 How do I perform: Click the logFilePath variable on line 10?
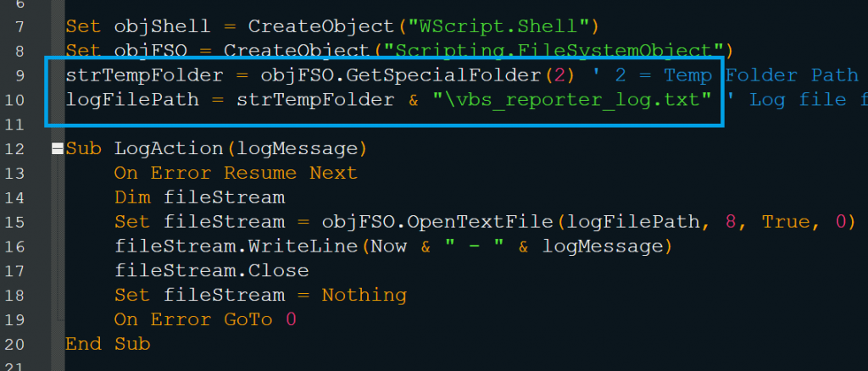133,100
